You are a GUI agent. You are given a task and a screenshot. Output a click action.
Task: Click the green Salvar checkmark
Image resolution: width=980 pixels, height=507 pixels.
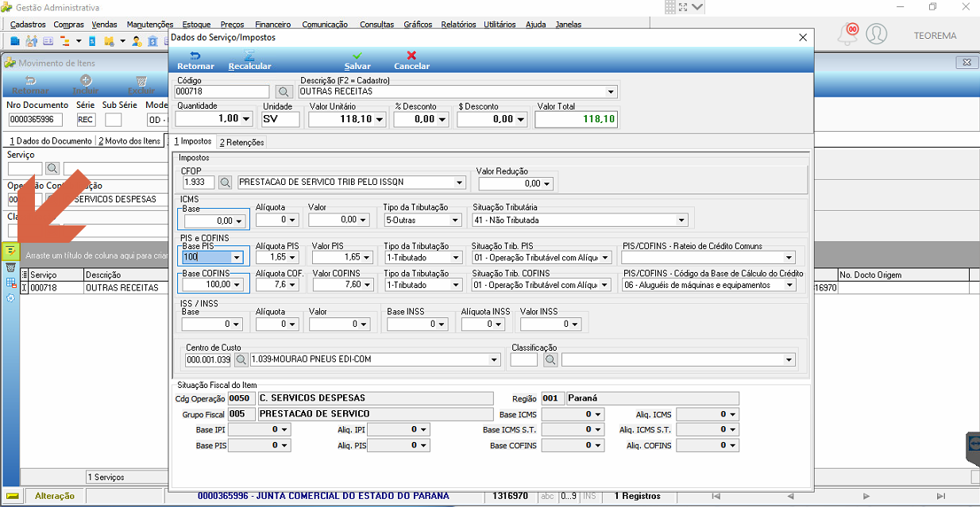357,56
